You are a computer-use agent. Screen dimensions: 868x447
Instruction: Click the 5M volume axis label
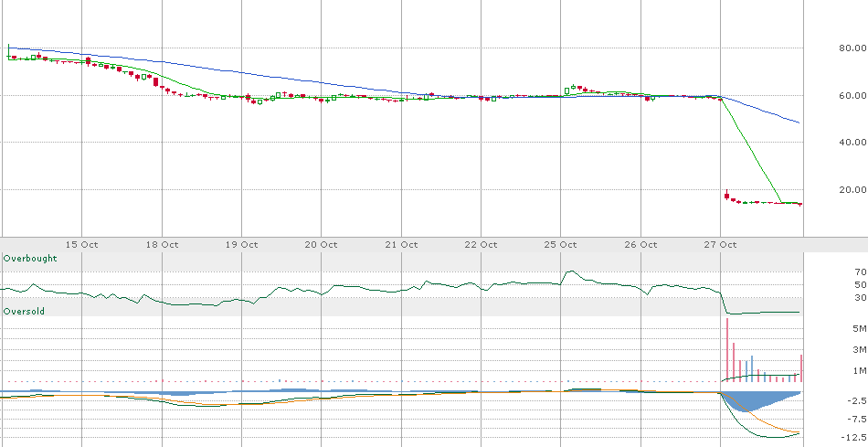pyautogui.click(x=859, y=329)
